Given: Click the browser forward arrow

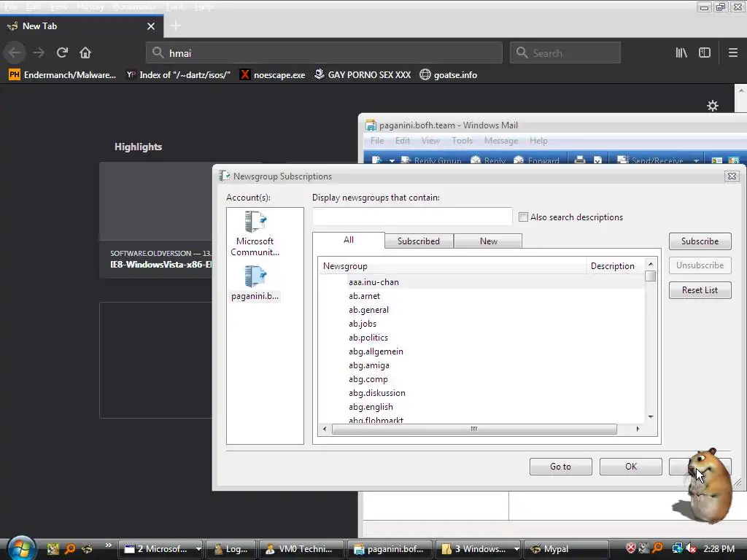Looking at the screenshot, I should (39, 52).
